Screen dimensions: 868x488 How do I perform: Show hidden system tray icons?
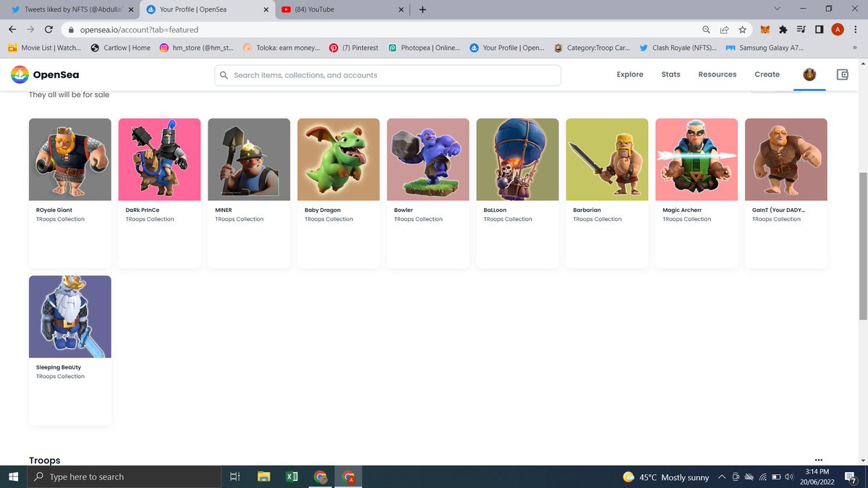tap(721, 477)
